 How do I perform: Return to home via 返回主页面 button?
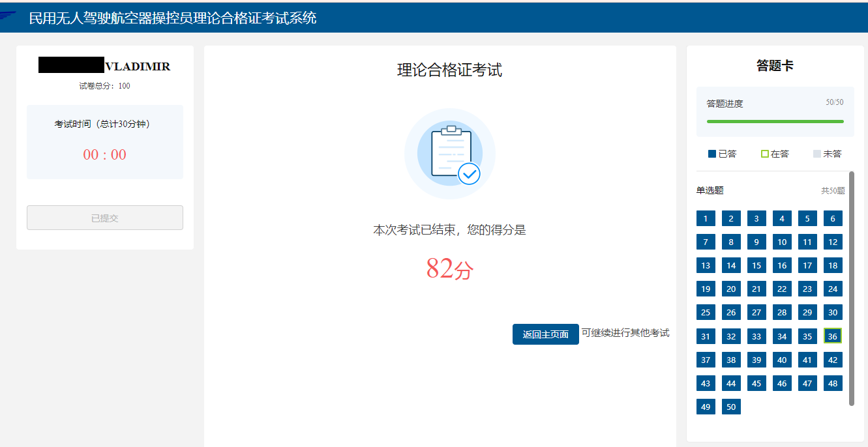click(x=546, y=334)
